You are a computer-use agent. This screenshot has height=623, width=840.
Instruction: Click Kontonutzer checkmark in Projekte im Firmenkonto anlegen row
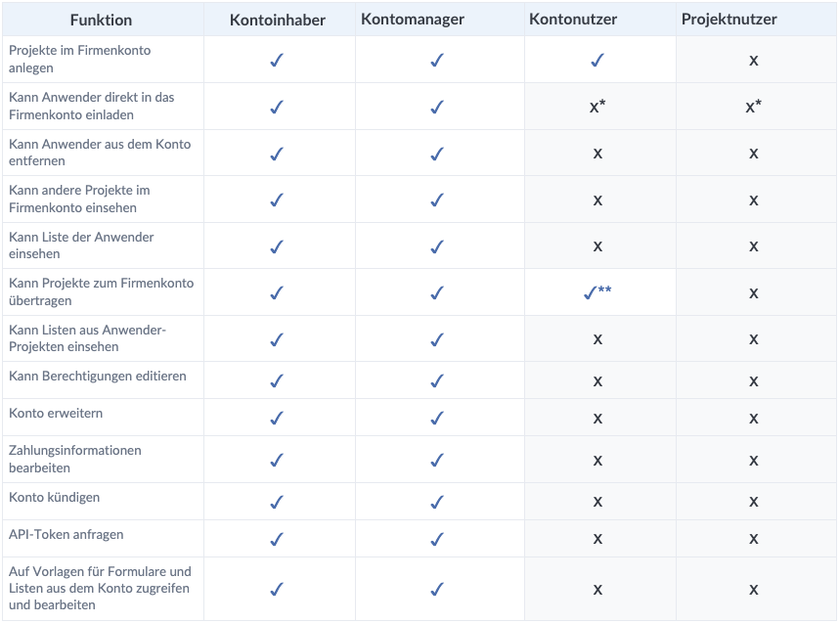(x=597, y=60)
